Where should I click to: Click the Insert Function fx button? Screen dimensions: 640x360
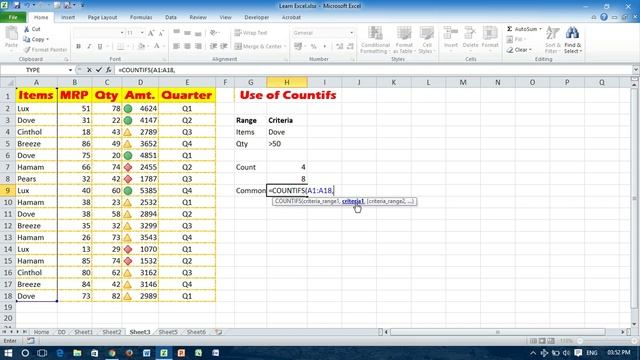pyautogui.click(x=109, y=70)
